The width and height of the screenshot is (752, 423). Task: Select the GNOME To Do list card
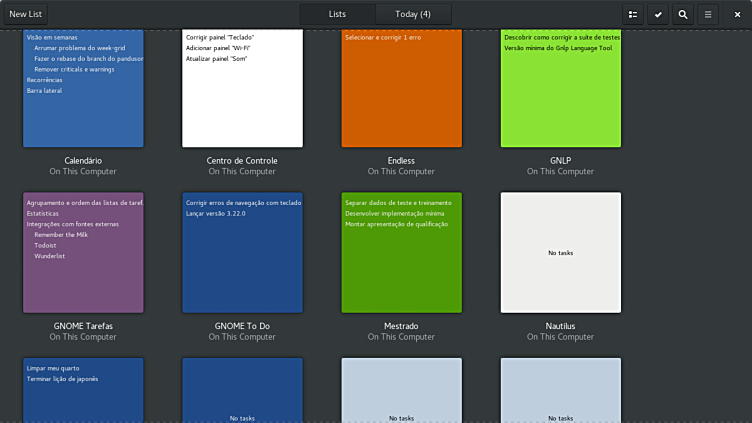click(x=242, y=253)
